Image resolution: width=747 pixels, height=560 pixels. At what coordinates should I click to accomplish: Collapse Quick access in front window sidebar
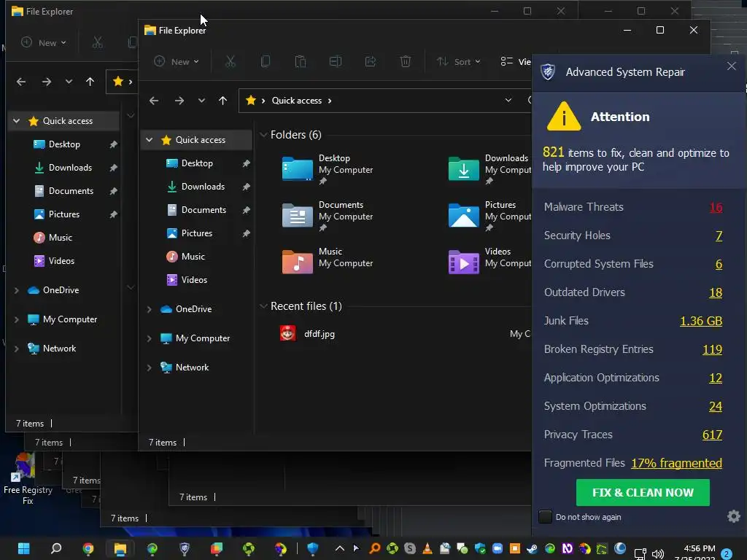[149, 139]
